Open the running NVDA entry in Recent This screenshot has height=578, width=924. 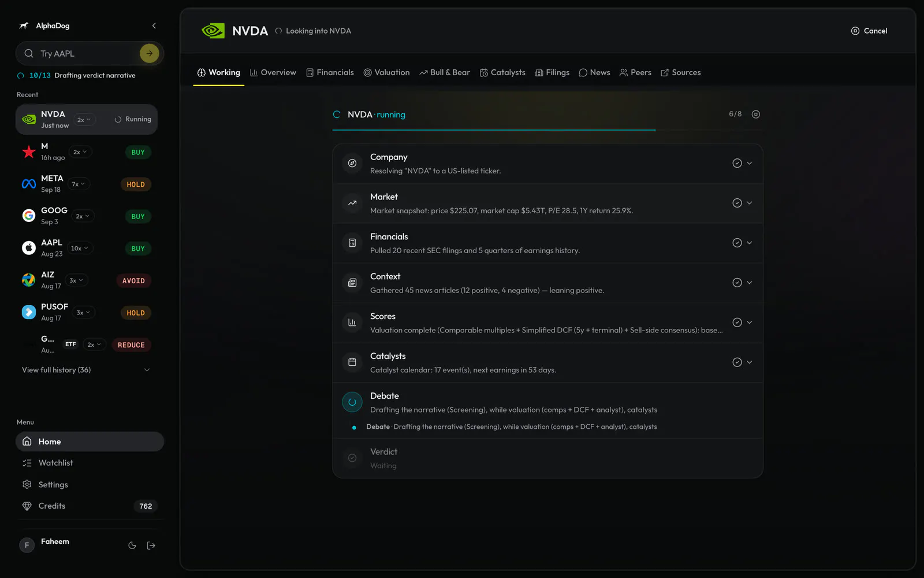click(87, 120)
